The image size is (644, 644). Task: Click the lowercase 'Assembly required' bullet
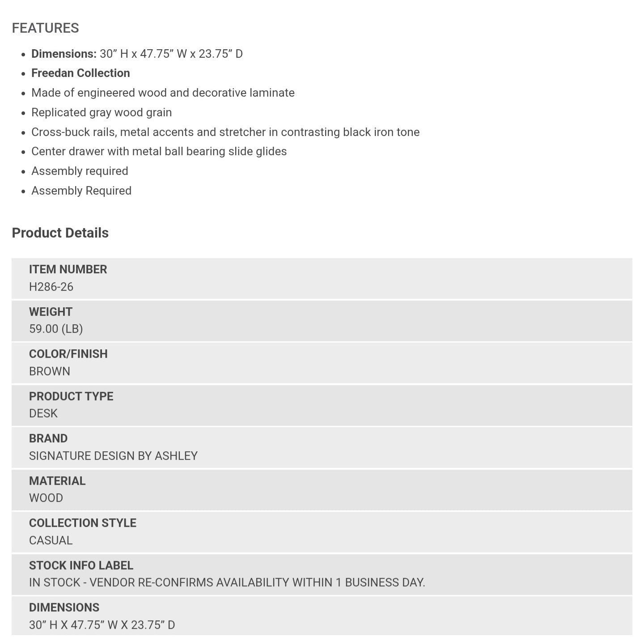pos(80,171)
